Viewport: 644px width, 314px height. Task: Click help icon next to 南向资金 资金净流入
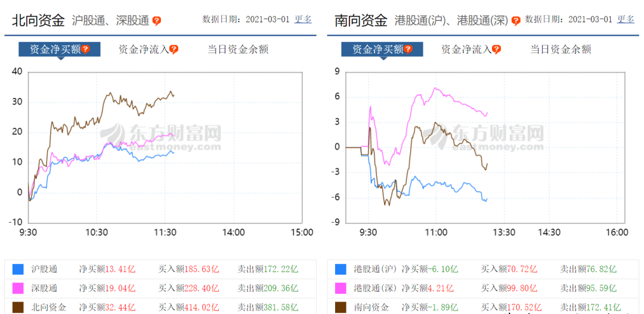tap(497, 50)
